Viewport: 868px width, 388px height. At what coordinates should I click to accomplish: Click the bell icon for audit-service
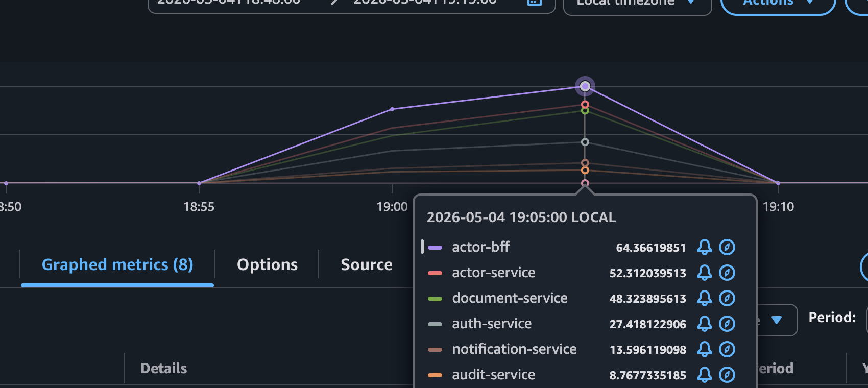pyautogui.click(x=705, y=375)
